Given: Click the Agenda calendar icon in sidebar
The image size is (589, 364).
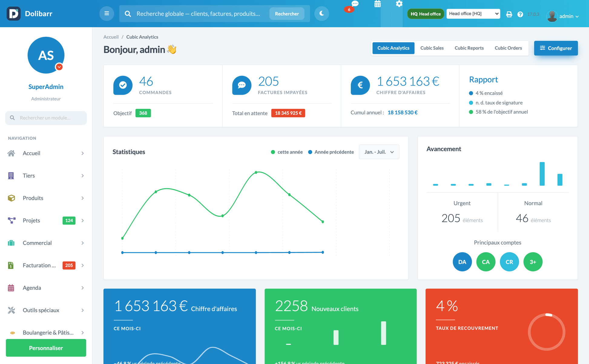Looking at the screenshot, I should 11,288.
